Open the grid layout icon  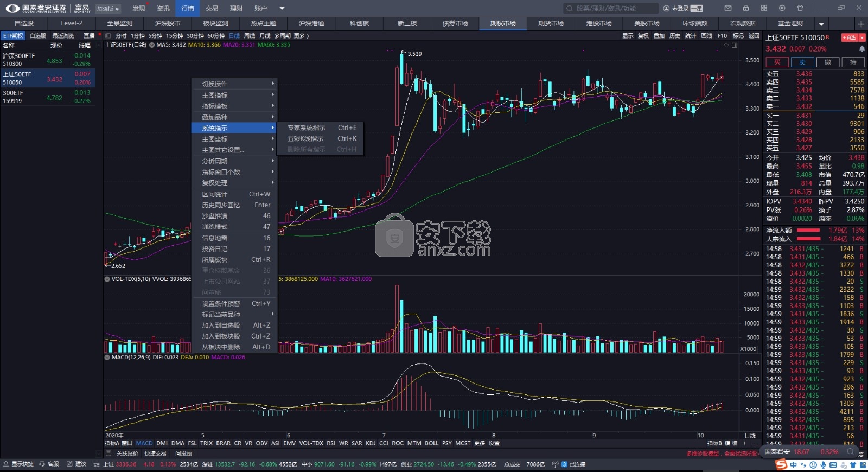764,8
